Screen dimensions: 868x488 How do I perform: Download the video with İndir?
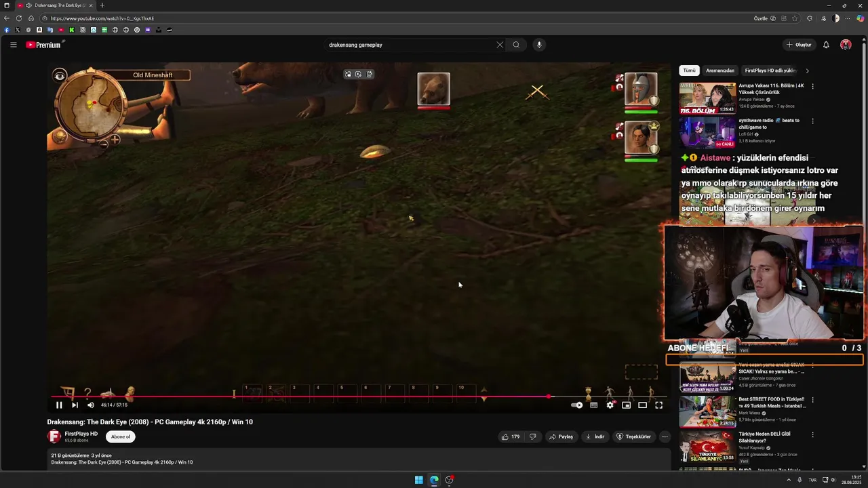pos(595,436)
